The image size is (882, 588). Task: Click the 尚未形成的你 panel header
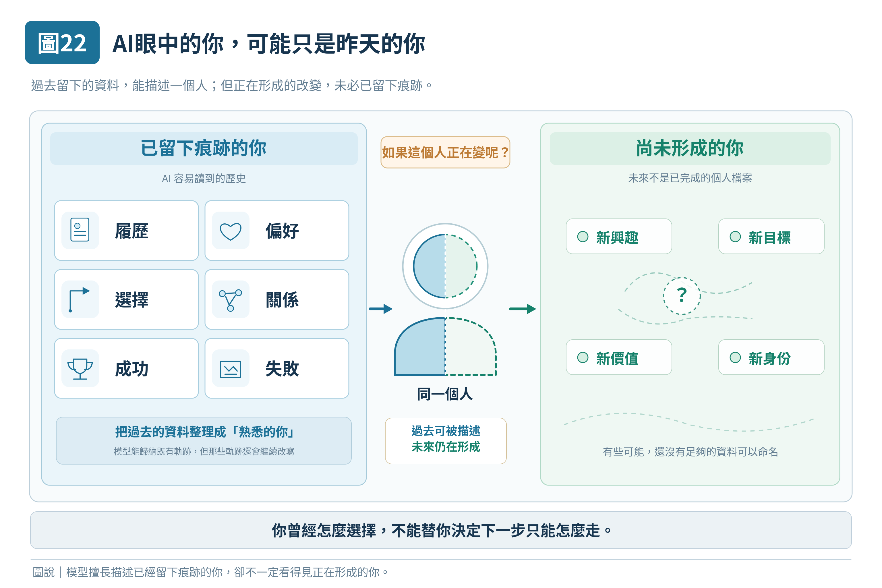(x=690, y=148)
